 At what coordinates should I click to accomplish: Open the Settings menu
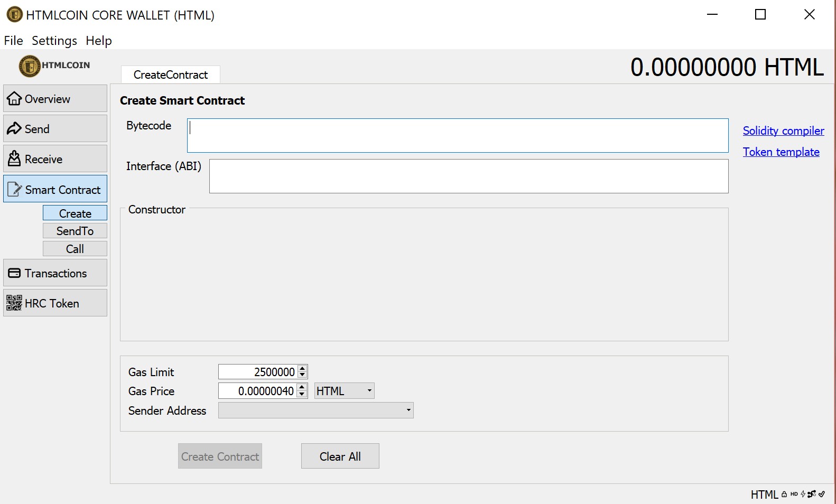[54, 41]
